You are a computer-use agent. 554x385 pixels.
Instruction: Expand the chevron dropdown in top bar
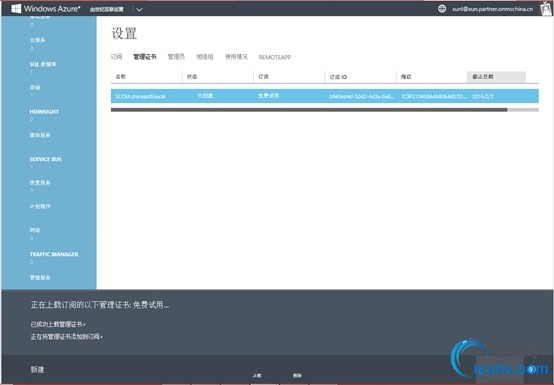click(x=139, y=10)
